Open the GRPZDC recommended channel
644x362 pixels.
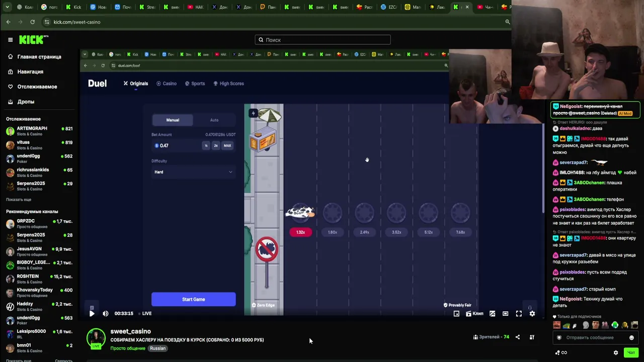[x=39, y=224]
